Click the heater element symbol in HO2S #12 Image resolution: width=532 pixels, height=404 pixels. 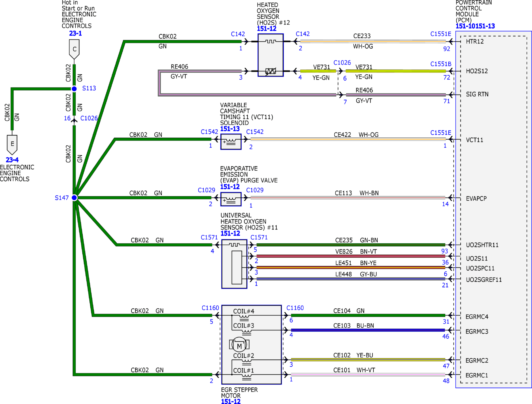(270, 41)
